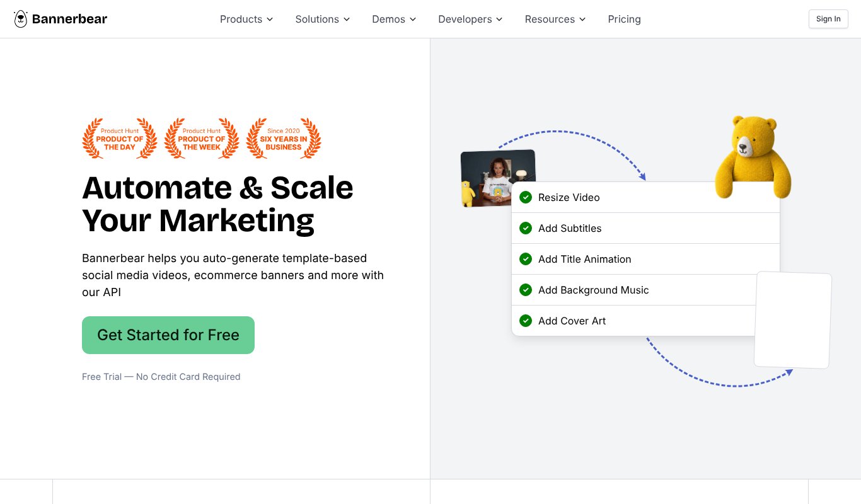This screenshot has width=861, height=504.
Task: Click the check icon beside Add Title Animation
Action: 526,259
